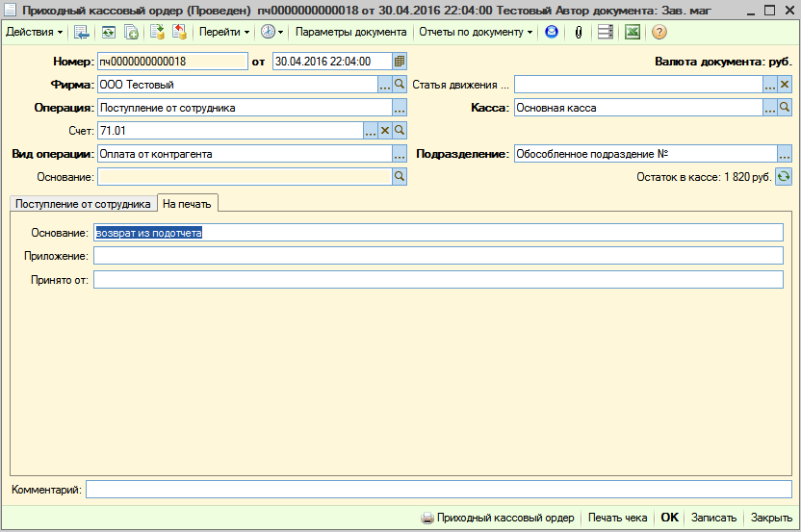
Task: Click the Подразделение field value
Action: [x=646, y=154]
